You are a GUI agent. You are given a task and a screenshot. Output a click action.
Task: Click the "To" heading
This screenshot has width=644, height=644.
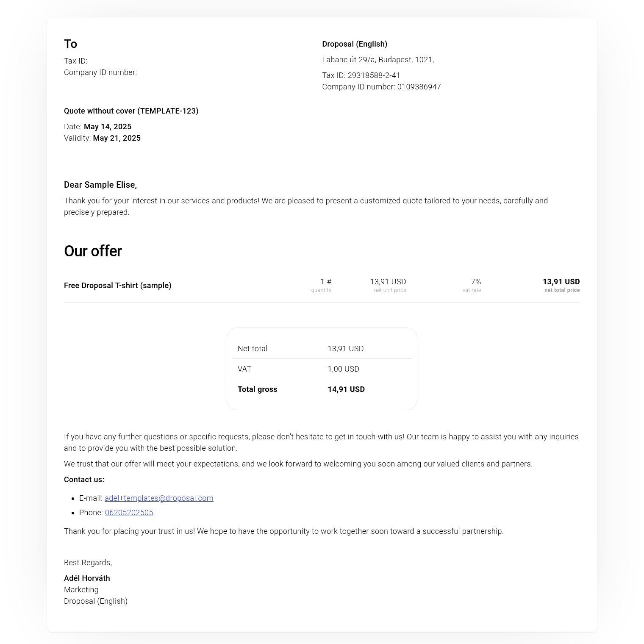point(70,44)
